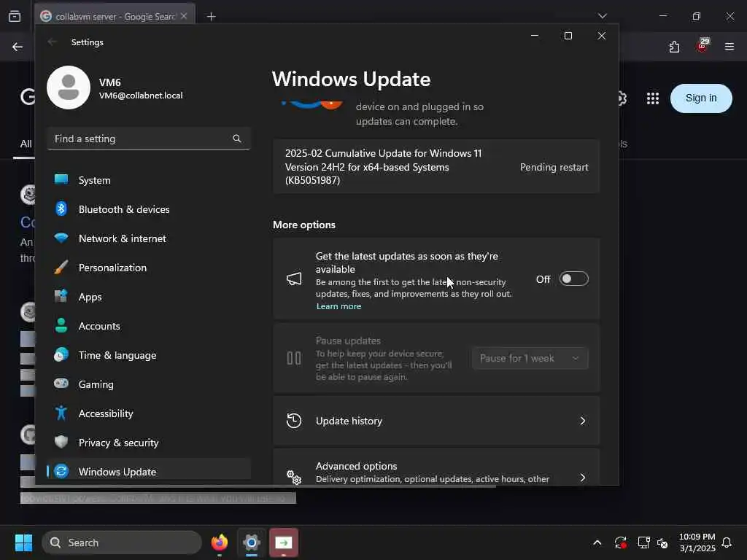
Task: Open the network tray icon
Action: [x=643, y=542]
